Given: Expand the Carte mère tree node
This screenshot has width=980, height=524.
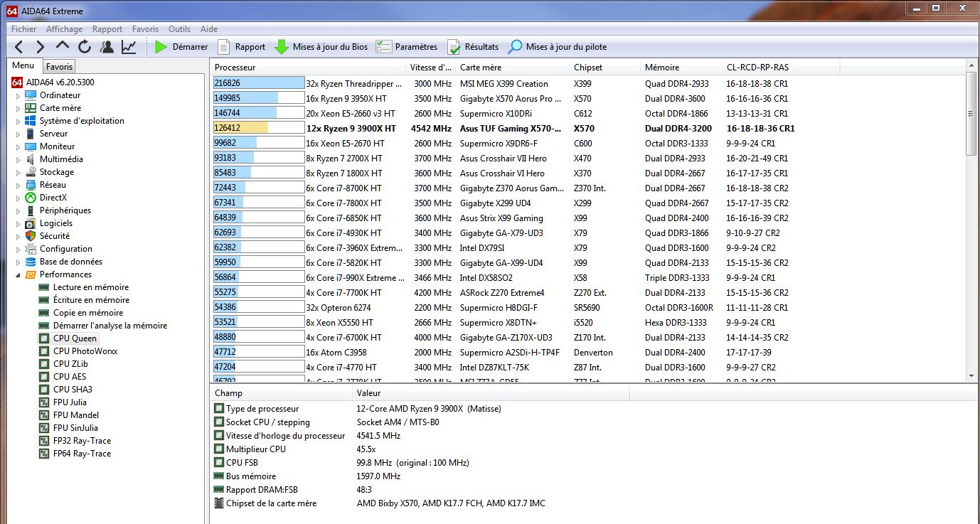Looking at the screenshot, I should coord(18,108).
